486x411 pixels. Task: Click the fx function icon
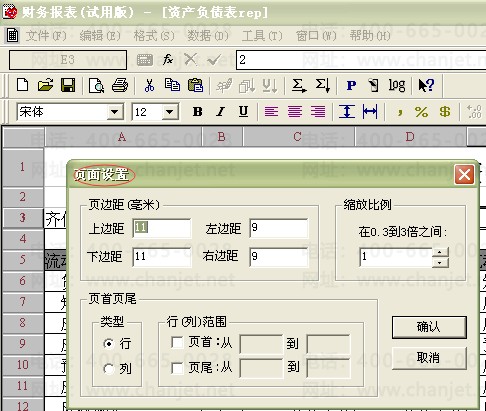click(168, 60)
